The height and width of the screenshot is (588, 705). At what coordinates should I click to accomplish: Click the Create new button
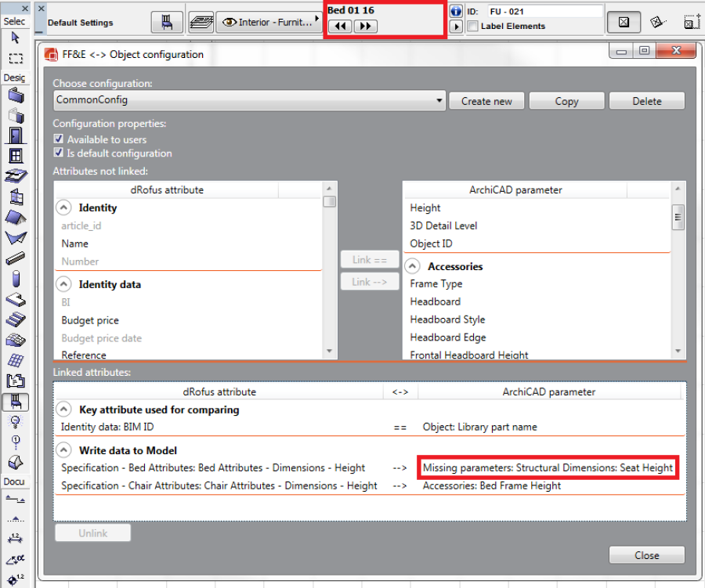[x=486, y=101]
